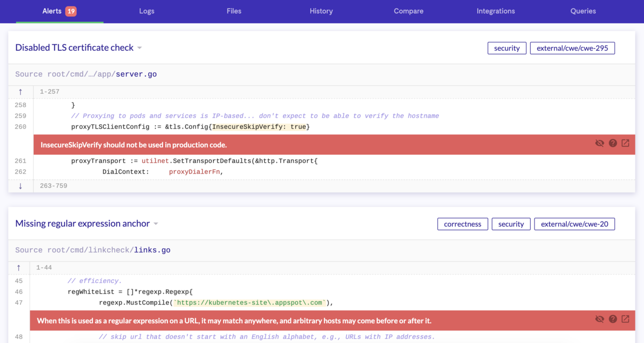Expand hidden lines above with the up arrow in server.go
The height and width of the screenshot is (343, 644).
(19, 91)
